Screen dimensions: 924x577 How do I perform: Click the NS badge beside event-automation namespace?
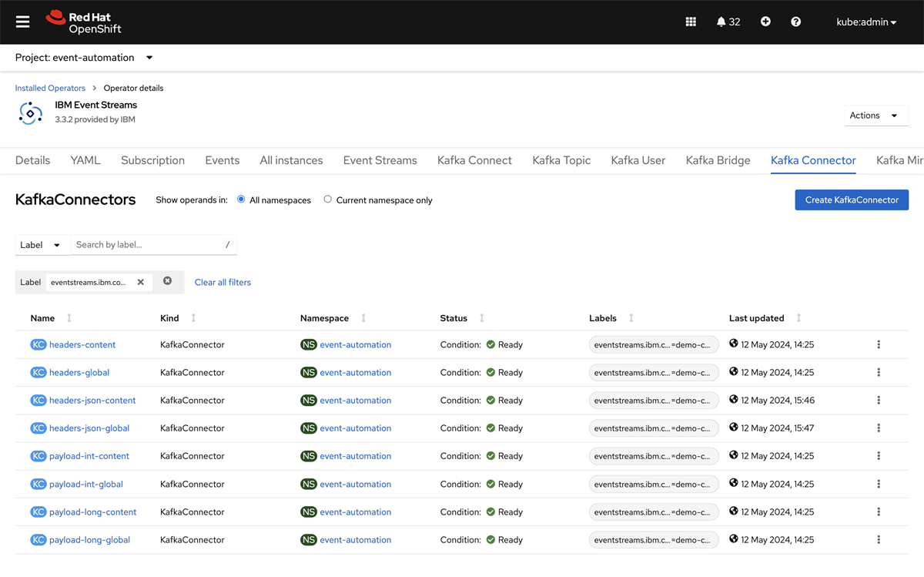pos(308,344)
